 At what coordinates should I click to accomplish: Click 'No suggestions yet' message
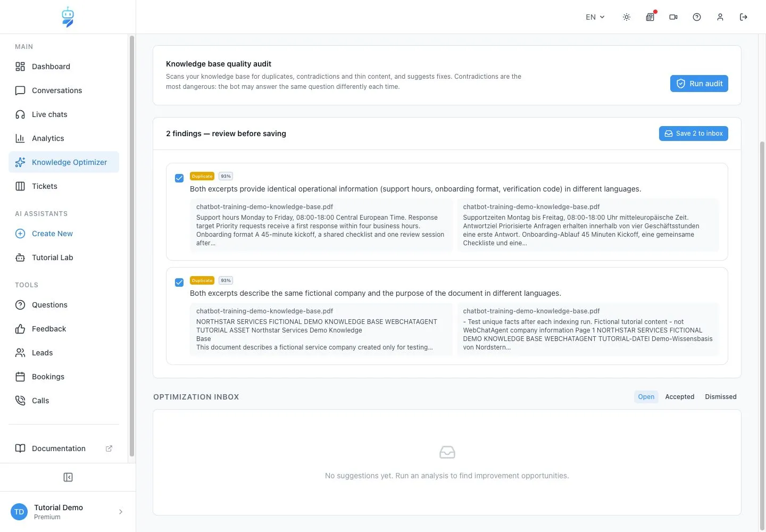pyautogui.click(x=447, y=476)
